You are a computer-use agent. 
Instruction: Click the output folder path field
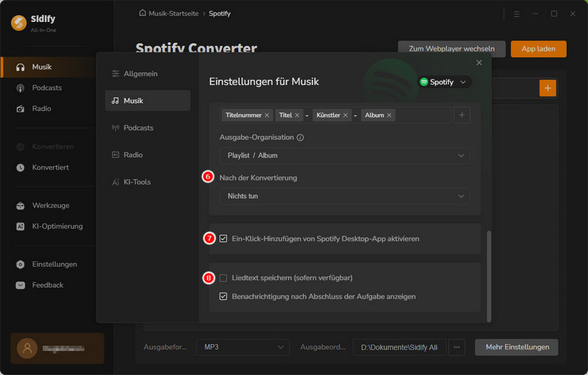[399, 347]
